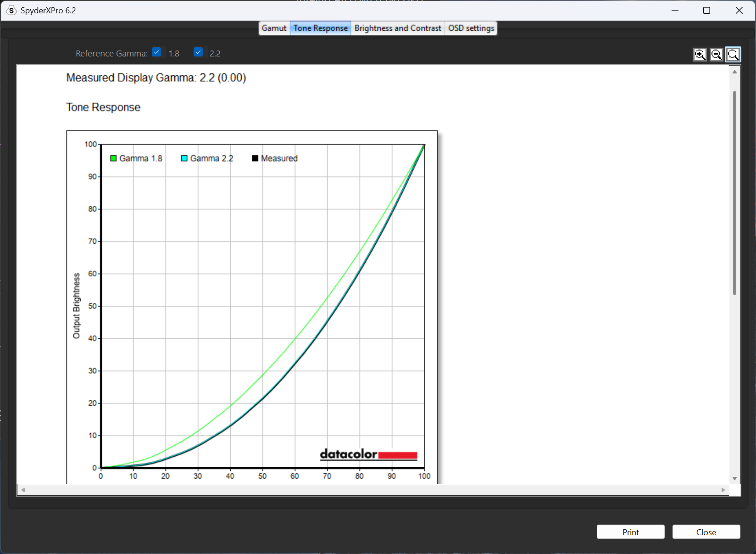Click the Measured Display Gamma text
Screen dimensions: 756x554
pyautogui.click(x=156, y=78)
